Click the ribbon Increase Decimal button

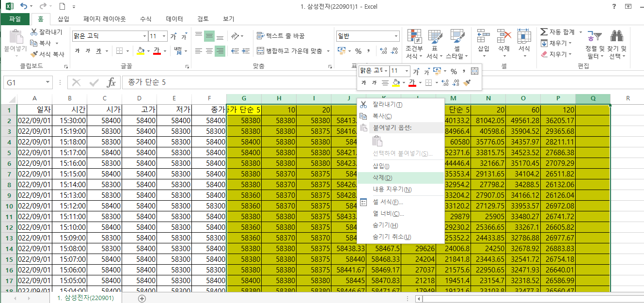[x=383, y=51]
